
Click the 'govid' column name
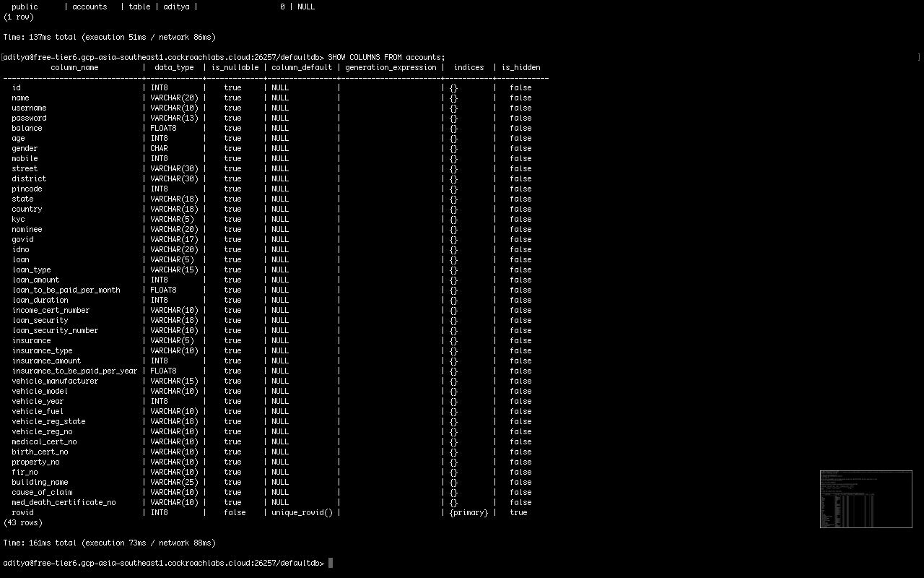click(22, 239)
